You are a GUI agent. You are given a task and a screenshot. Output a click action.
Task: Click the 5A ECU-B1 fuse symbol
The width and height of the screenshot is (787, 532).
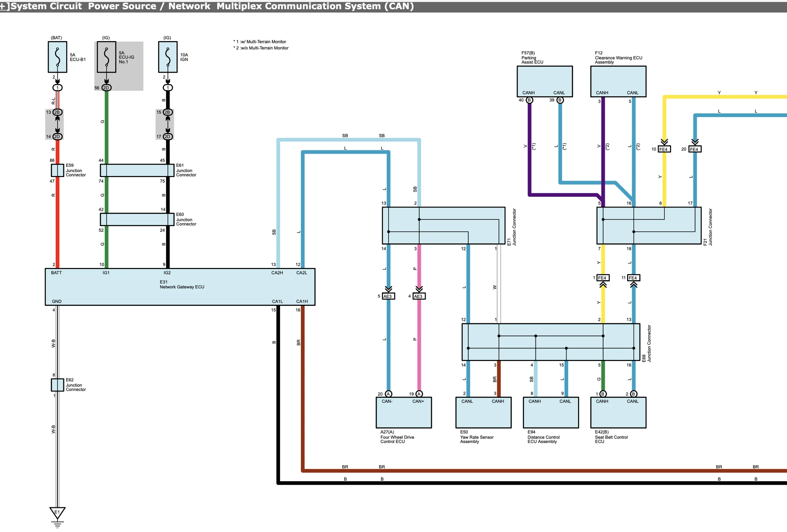[x=58, y=57]
